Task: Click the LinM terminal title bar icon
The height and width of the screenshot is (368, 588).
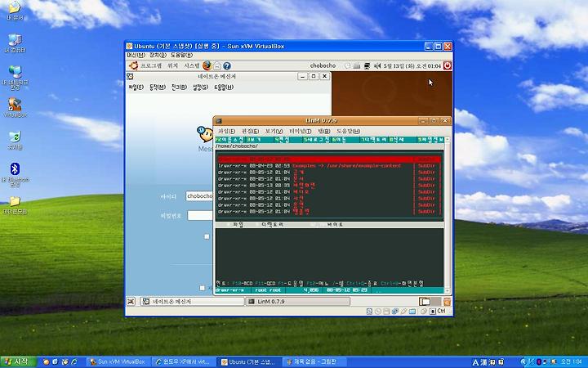Action: 219,121
